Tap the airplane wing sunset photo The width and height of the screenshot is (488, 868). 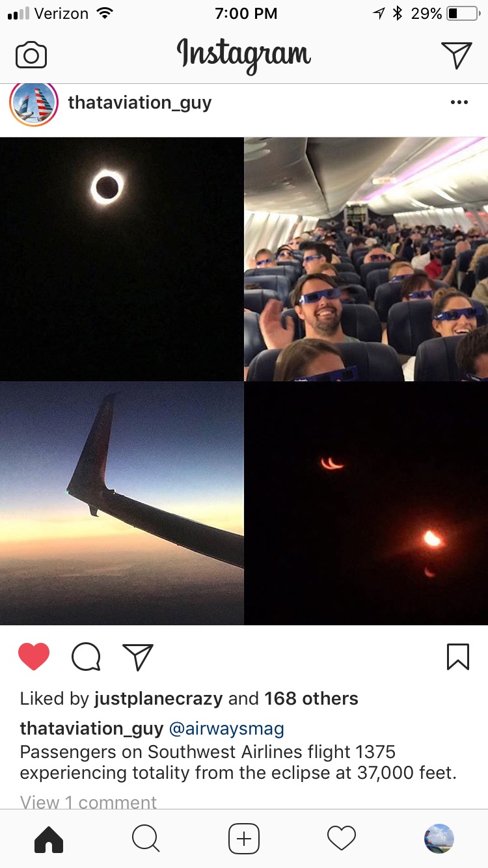tap(122, 504)
